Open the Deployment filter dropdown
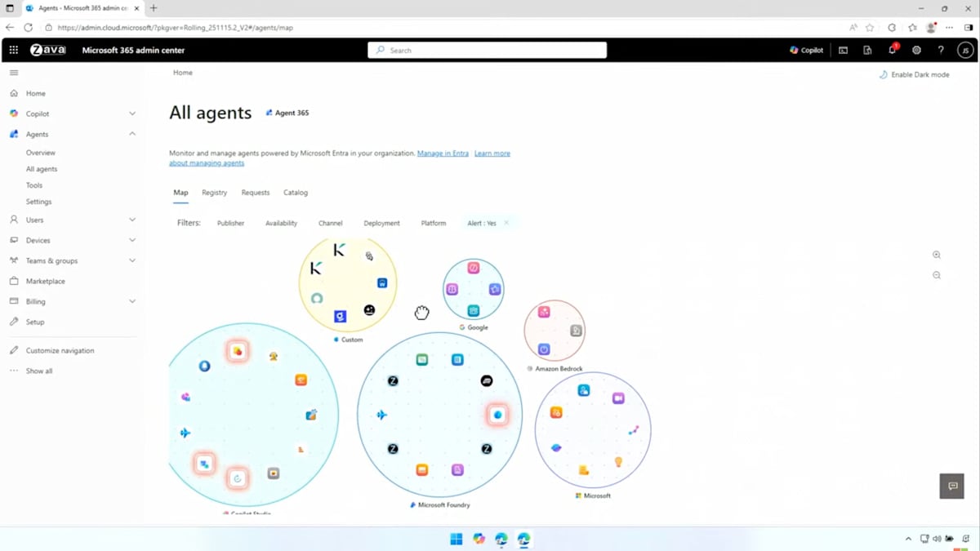The height and width of the screenshot is (551, 980). coord(381,223)
